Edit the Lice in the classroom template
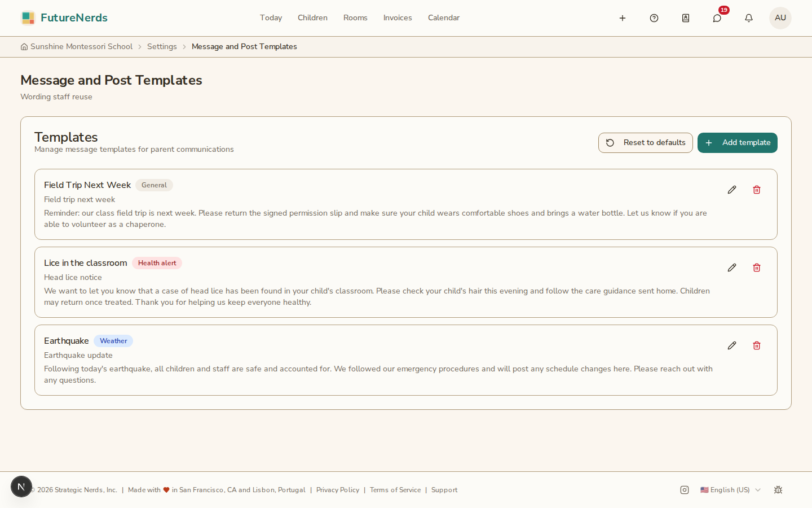 (732, 268)
